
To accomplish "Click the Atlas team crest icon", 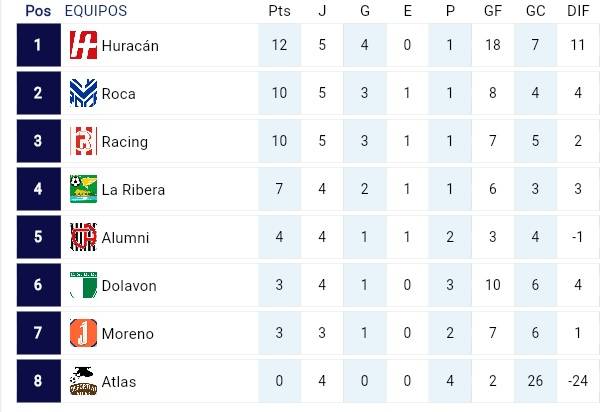I will (x=83, y=381).
